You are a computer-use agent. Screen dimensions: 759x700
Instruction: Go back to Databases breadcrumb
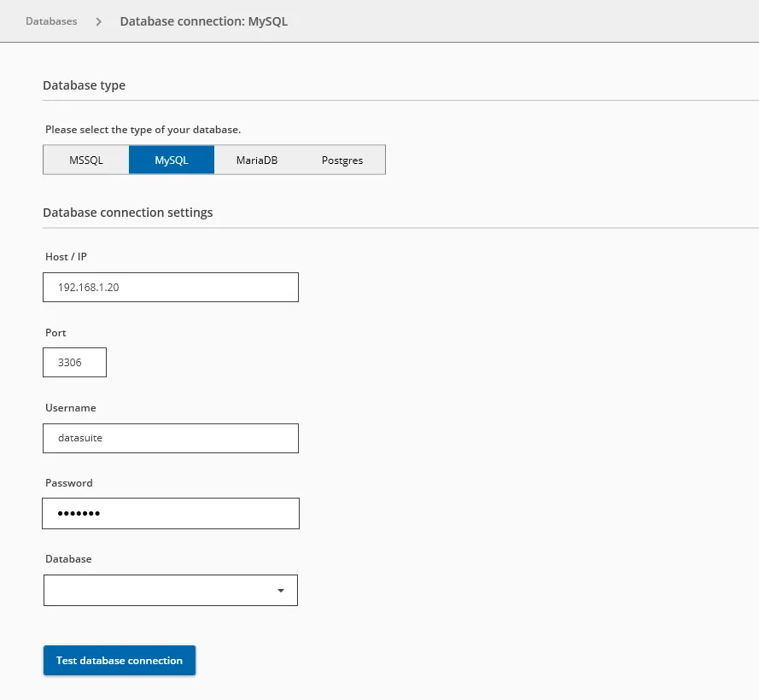[x=51, y=21]
